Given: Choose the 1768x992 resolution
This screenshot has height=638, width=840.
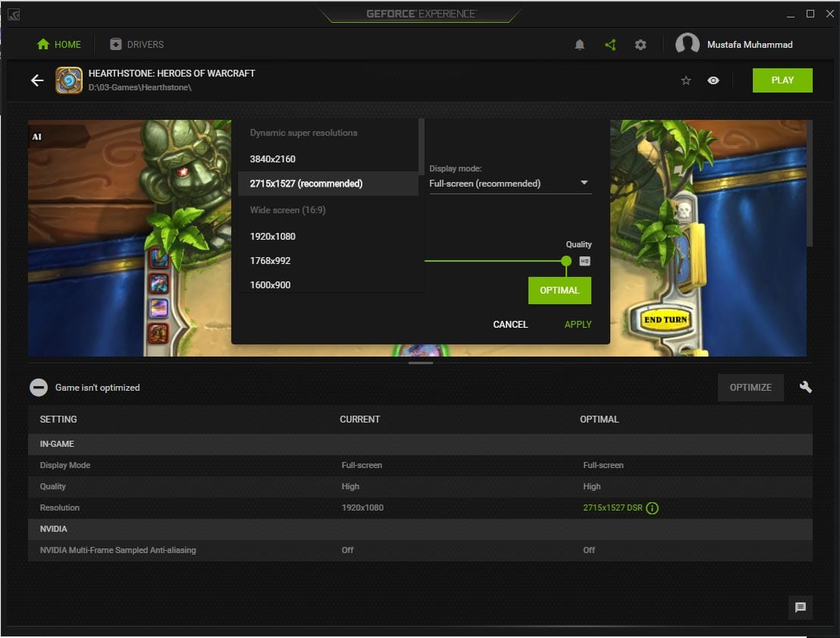Looking at the screenshot, I should click(x=328, y=260).
